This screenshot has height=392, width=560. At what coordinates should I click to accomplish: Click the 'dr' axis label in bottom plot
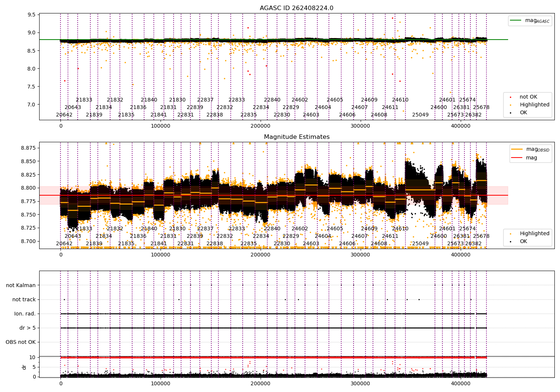point(24,367)
